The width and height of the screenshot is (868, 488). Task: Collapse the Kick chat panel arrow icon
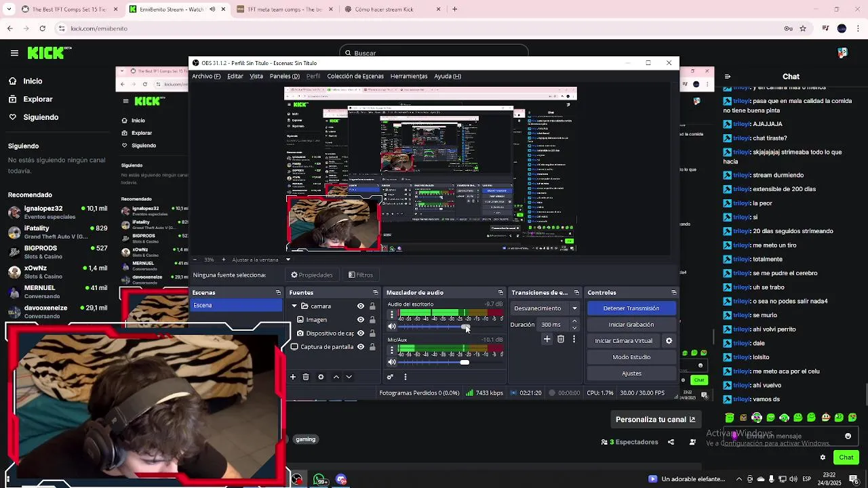tap(728, 77)
